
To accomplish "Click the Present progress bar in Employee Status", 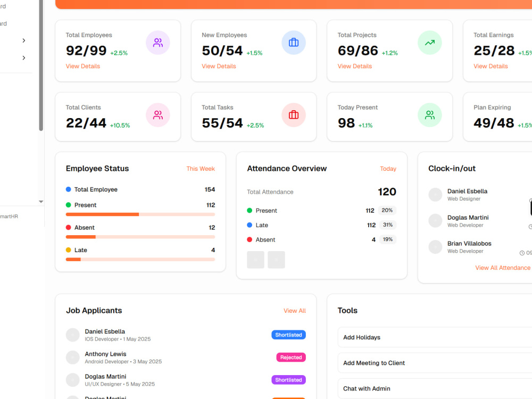I will (140, 214).
